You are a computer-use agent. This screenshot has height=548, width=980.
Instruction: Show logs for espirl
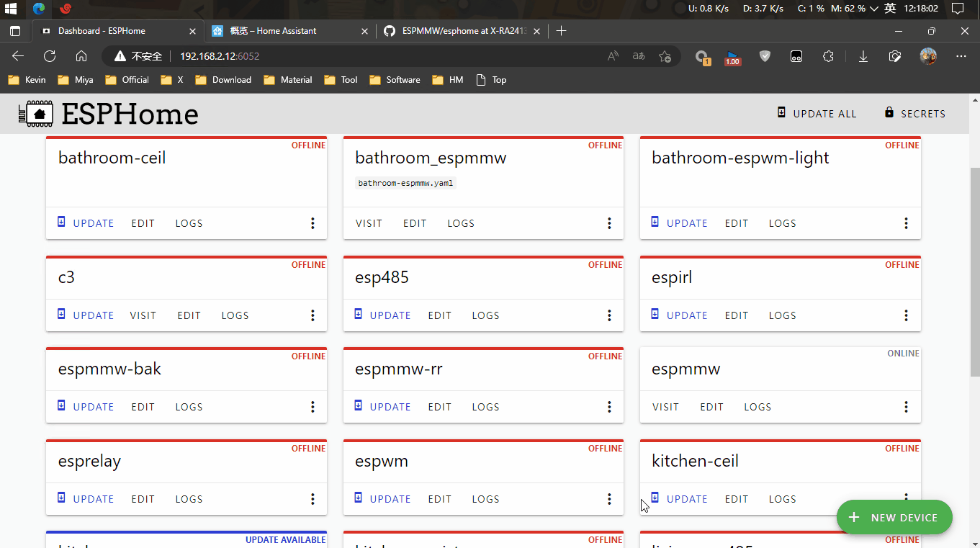782,315
